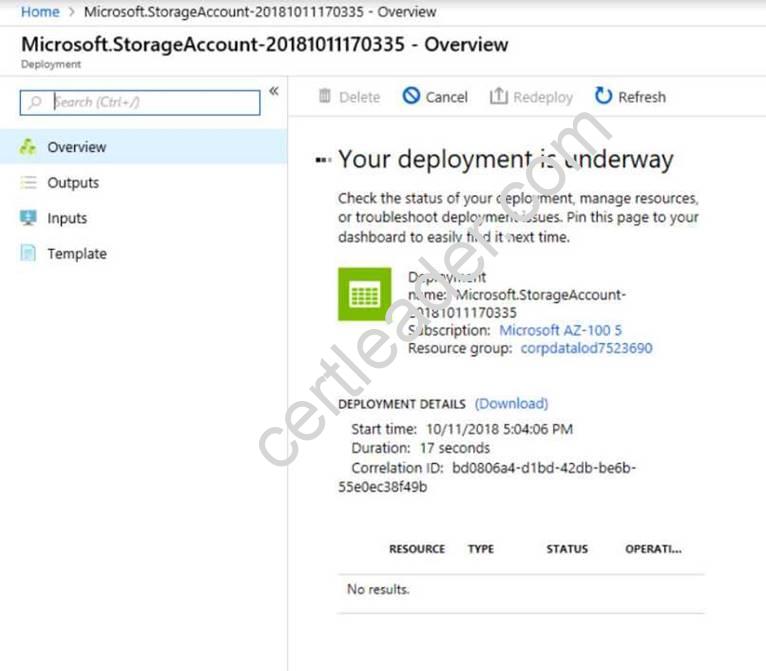Image resolution: width=766 pixels, height=671 pixels.
Task: Click the Correlation ID bd0806a4-d1bd-42db-be6b- value
Action: pyautogui.click(x=544, y=468)
